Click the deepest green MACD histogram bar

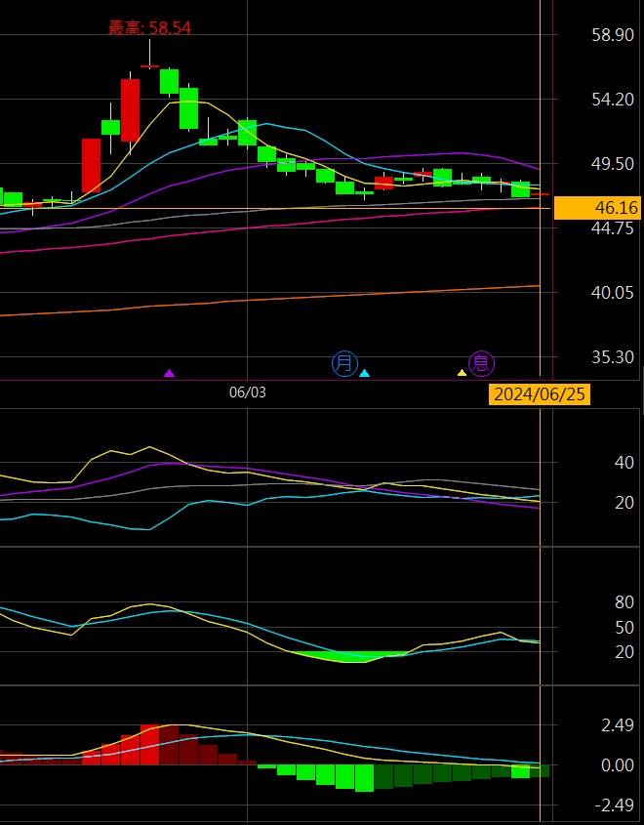point(364,777)
